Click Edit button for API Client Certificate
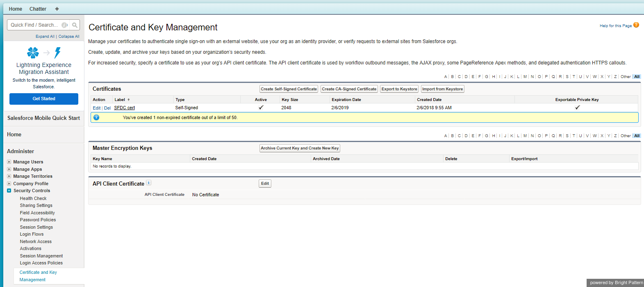The height and width of the screenshot is (287, 644). (265, 184)
